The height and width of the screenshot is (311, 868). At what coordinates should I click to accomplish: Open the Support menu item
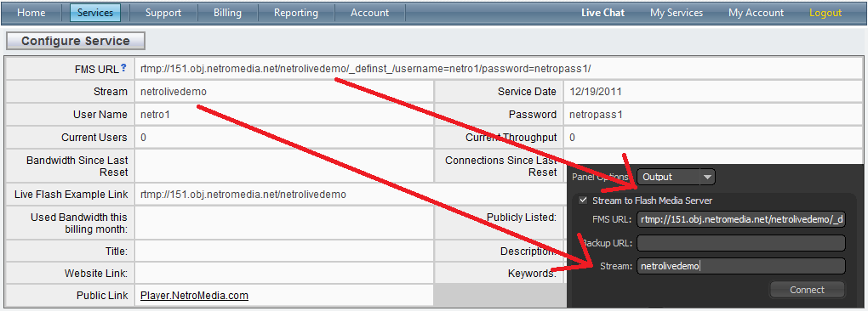tap(163, 13)
